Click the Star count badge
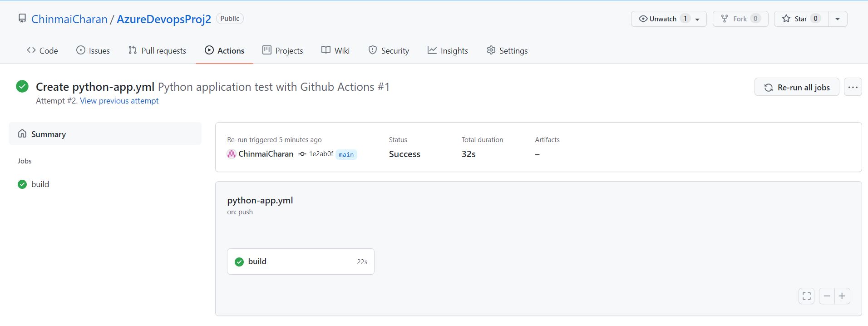The height and width of the screenshot is (326, 868). click(x=815, y=19)
